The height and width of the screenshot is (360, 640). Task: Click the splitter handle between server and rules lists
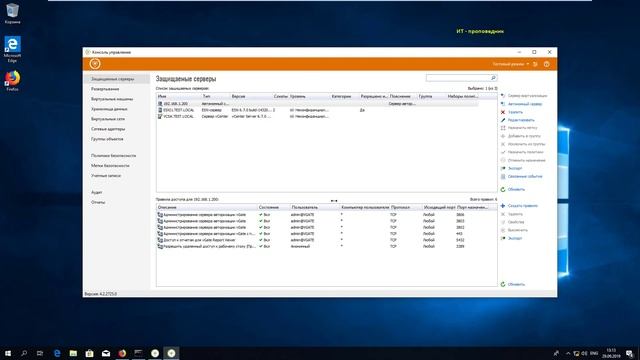pyautogui.click(x=334, y=200)
